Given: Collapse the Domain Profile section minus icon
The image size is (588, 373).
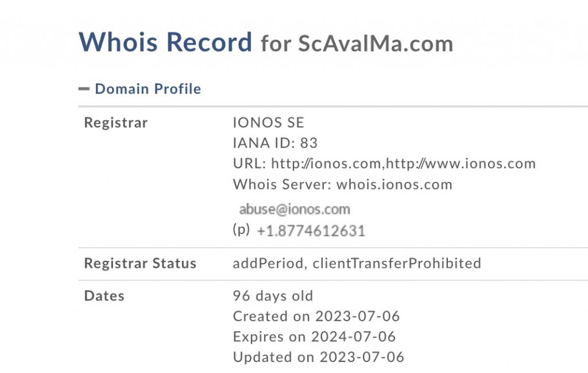Looking at the screenshot, I should [84, 89].
